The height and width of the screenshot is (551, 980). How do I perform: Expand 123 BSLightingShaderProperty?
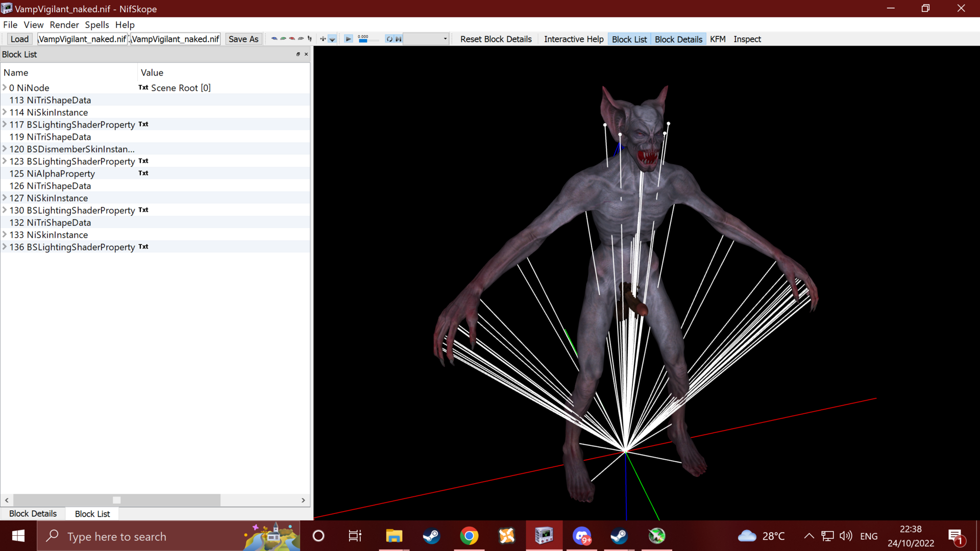5,161
